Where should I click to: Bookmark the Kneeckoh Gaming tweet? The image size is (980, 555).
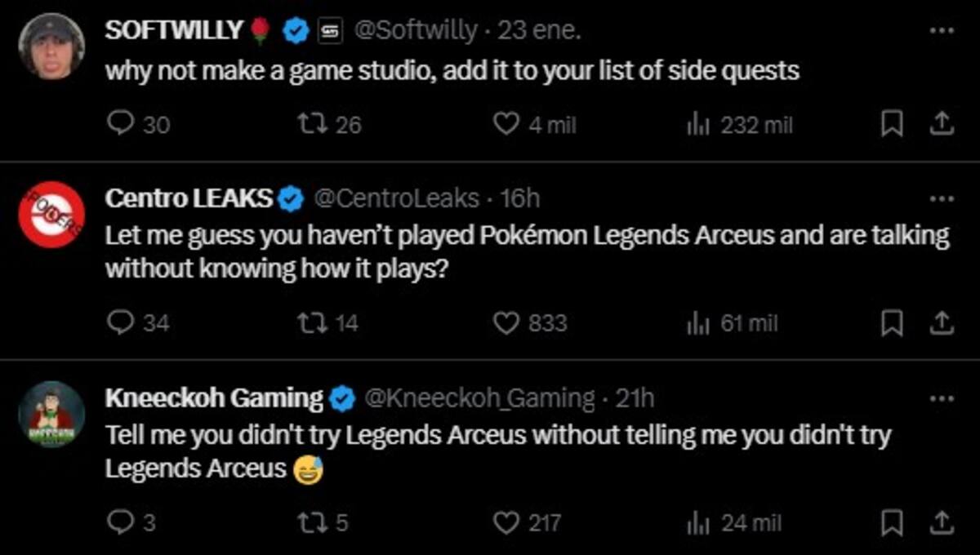point(893,522)
